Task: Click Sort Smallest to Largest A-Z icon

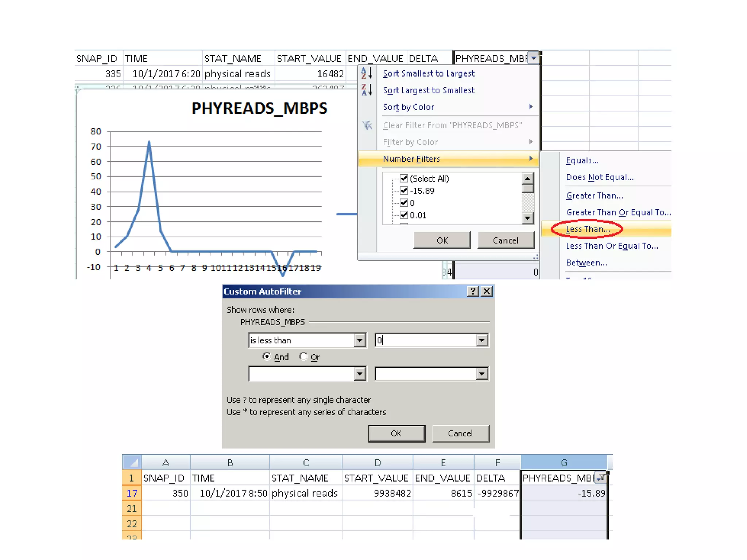Action: click(x=367, y=73)
